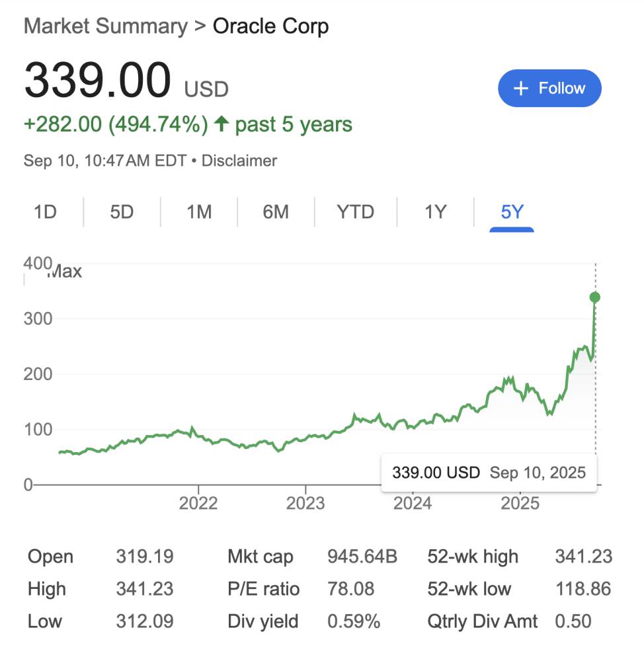
Task: Click the Market Summary breadcrumb
Action: [106, 26]
